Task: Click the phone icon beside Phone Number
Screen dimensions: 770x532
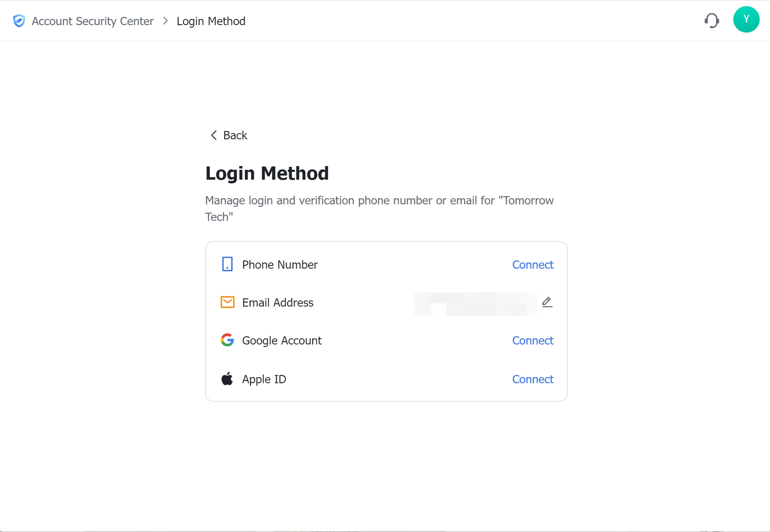Action: click(x=227, y=264)
